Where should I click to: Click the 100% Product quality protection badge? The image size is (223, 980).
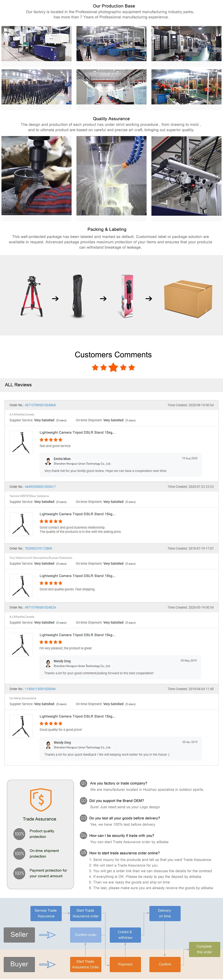click(19, 834)
